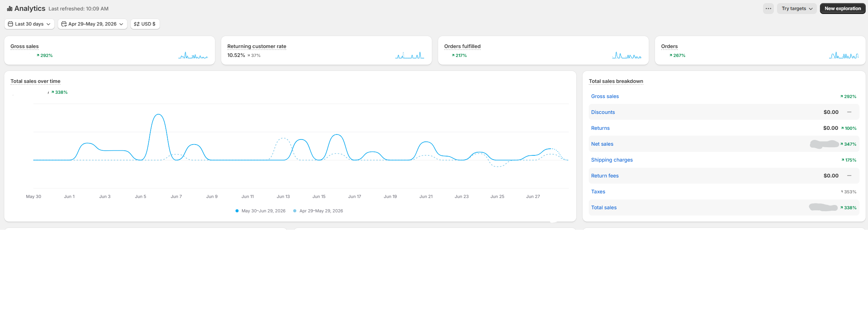
Task: Click the 347% Net sales change
Action: click(x=848, y=144)
